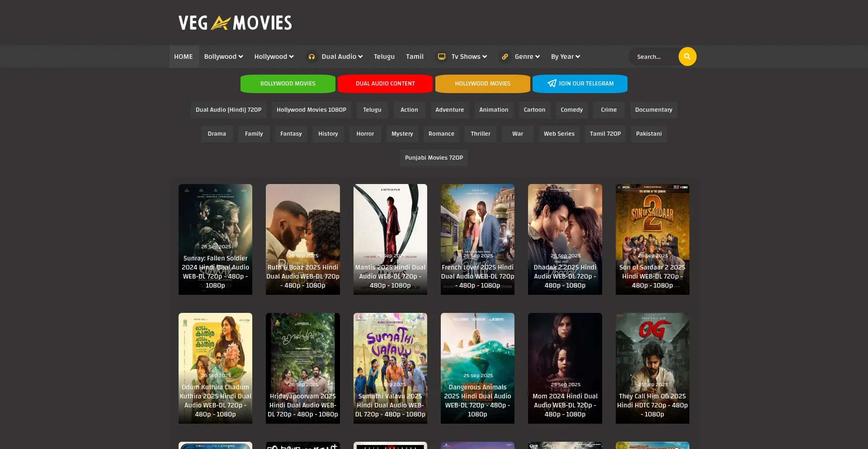Select the Romance genre tag
The width and height of the screenshot is (868, 449).
point(442,134)
